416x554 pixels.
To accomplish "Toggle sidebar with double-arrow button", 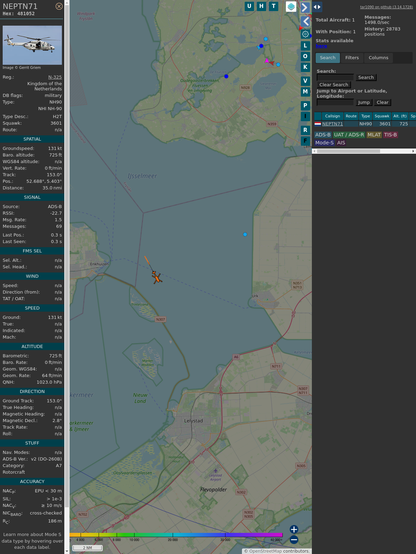I will tap(317, 7).
